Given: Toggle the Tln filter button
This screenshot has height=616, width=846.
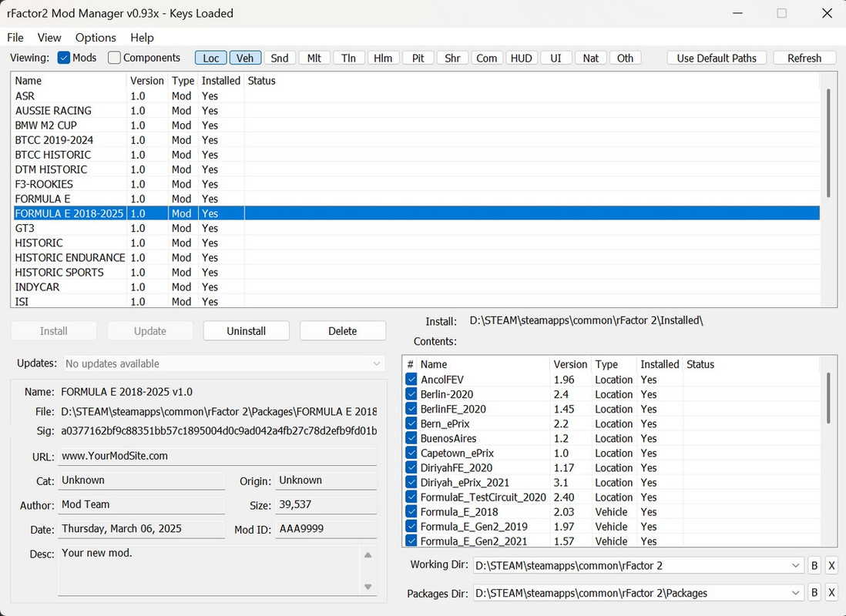Looking at the screenshot, I should pos(348,59).
